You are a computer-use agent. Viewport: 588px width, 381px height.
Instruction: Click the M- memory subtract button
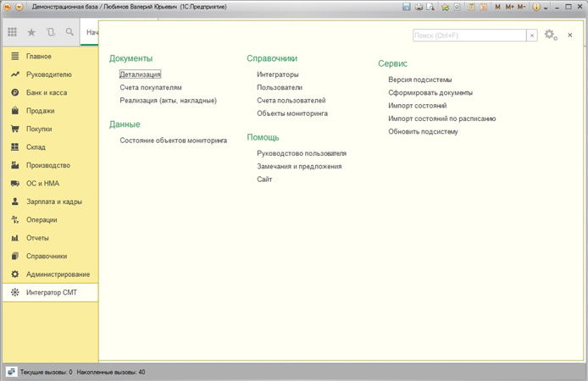click(522, 7)
